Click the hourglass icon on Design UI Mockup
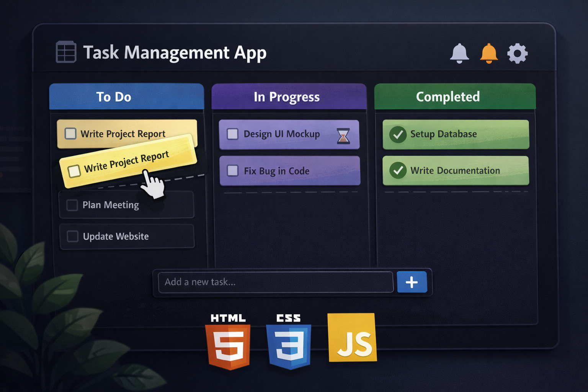 (x=343, y=136)
